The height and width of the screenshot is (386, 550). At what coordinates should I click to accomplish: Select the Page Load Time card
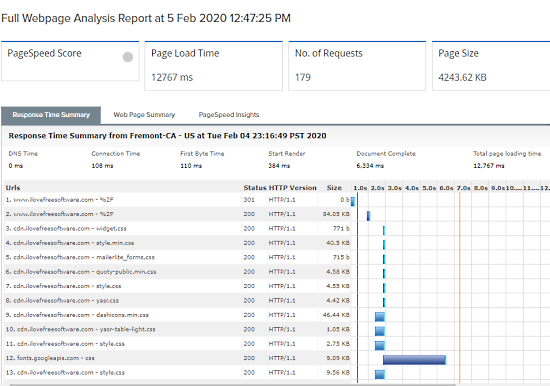(x=213, y=66)
